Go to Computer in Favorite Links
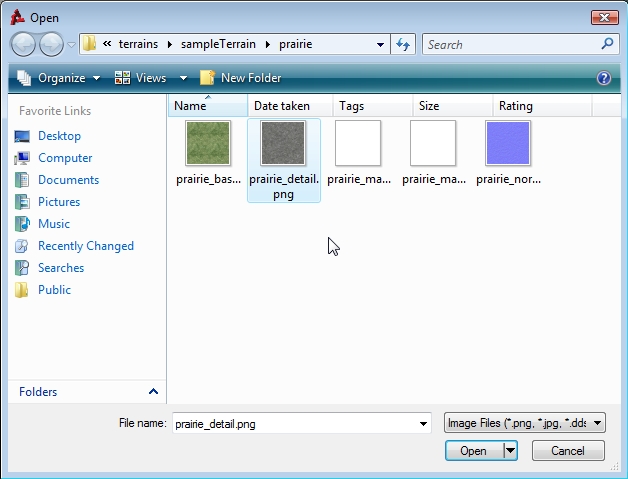 [x=64, y=158]
